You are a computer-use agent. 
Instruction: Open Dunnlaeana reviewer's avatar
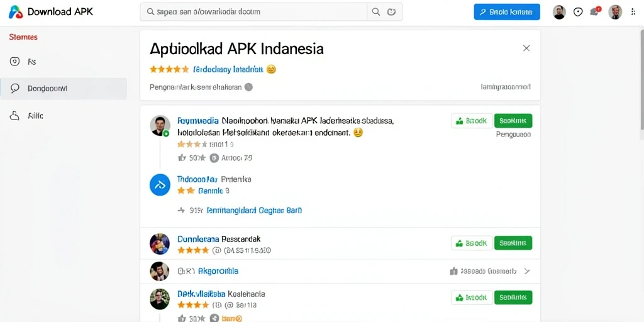click(160, 244)
